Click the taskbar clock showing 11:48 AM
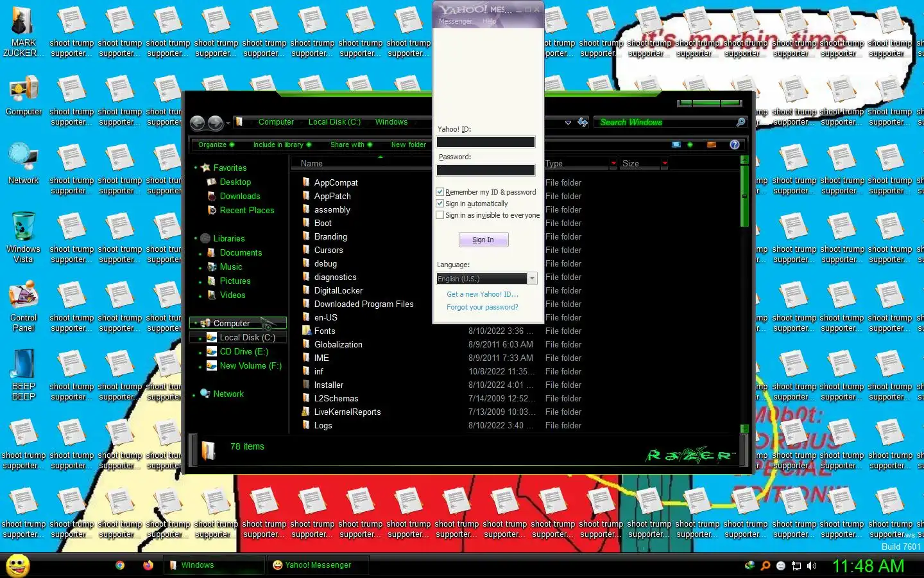The image size is (924, 578). pyautogui.click(x=868, y=566)
